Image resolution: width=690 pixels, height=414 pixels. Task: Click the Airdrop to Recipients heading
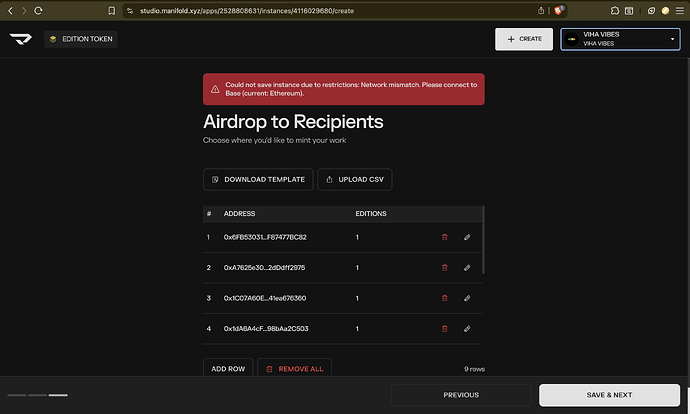click(x=293, y=122)
